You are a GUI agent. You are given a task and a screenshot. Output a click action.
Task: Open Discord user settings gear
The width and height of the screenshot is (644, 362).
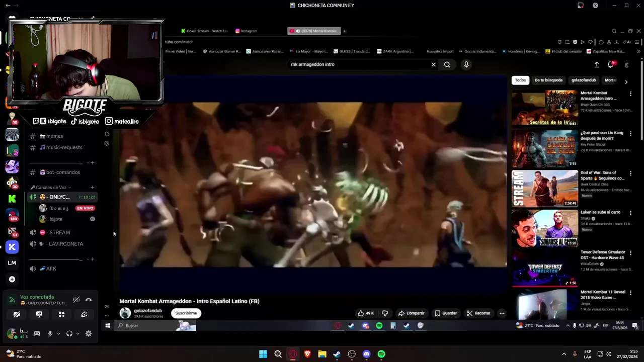[89, 333]
